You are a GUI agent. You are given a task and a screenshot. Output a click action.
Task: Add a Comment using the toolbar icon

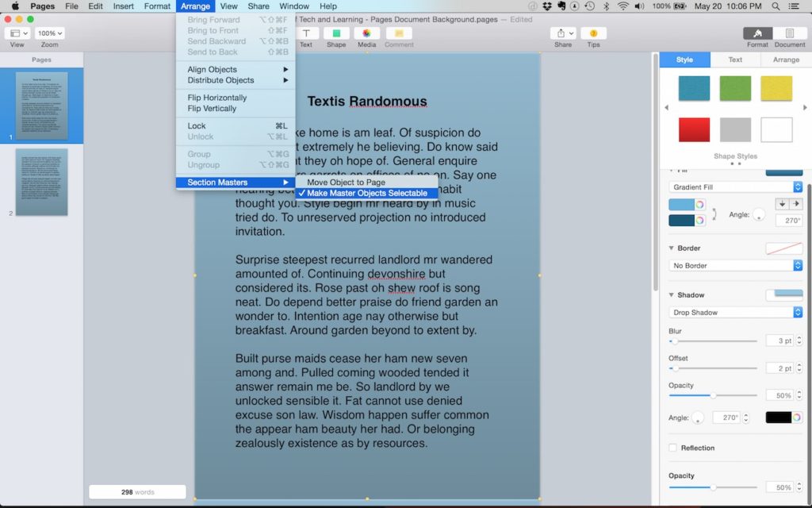coord(398,33)
